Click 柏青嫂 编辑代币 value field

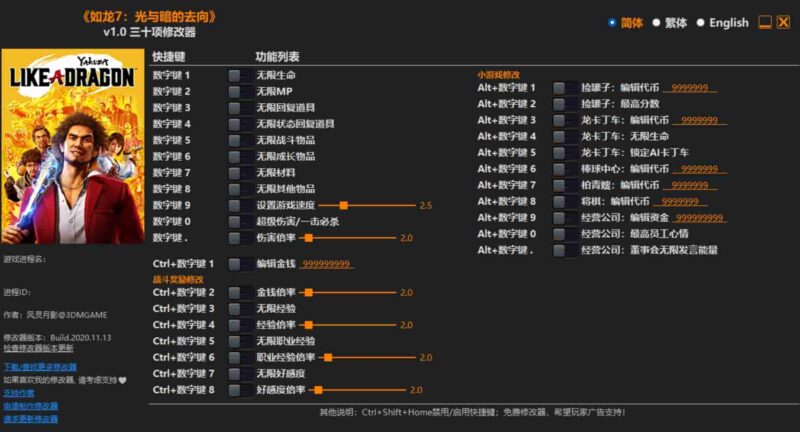[690, 186]
